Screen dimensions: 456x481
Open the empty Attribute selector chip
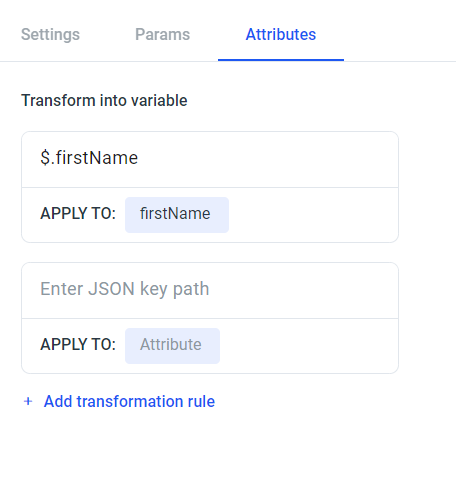[x=172, y=346]
